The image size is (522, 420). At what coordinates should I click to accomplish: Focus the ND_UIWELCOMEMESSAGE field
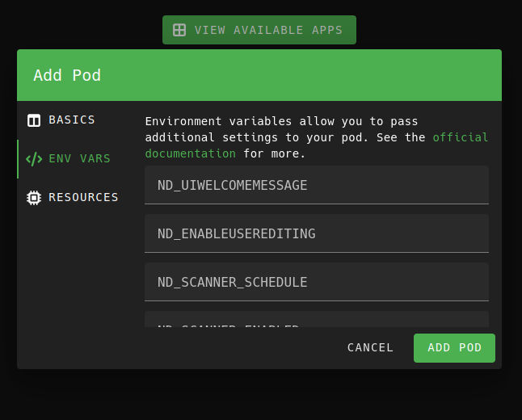[x=317, y=185]
